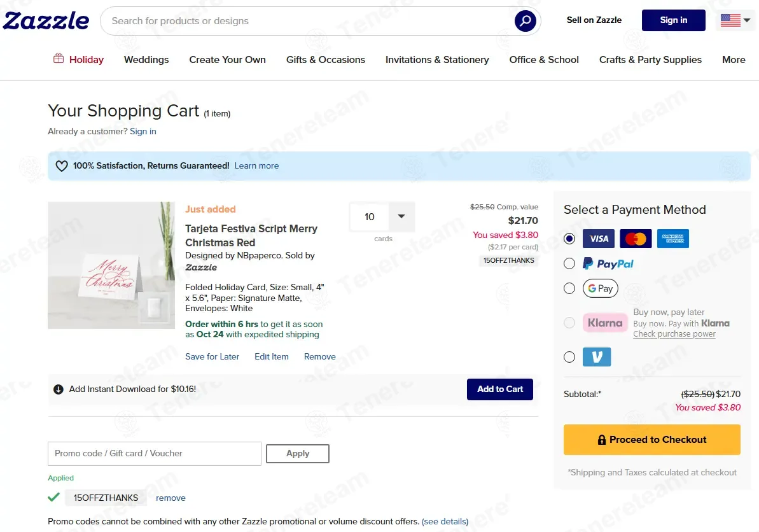Open the card quantity dropdown
This screenshot has width=759, height=532.
[x=401, y=217]
